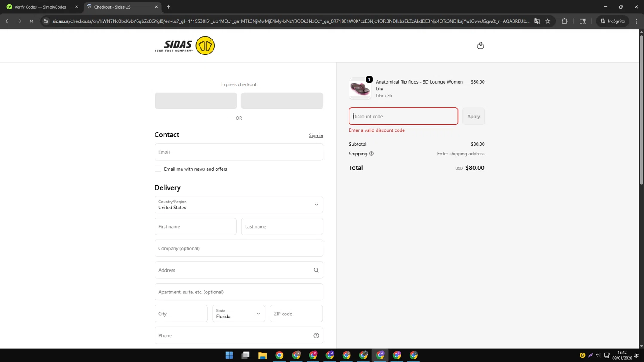Screen dimensions: 644x362
Task: Open the browser side panel icon
Action: (583, 21)
